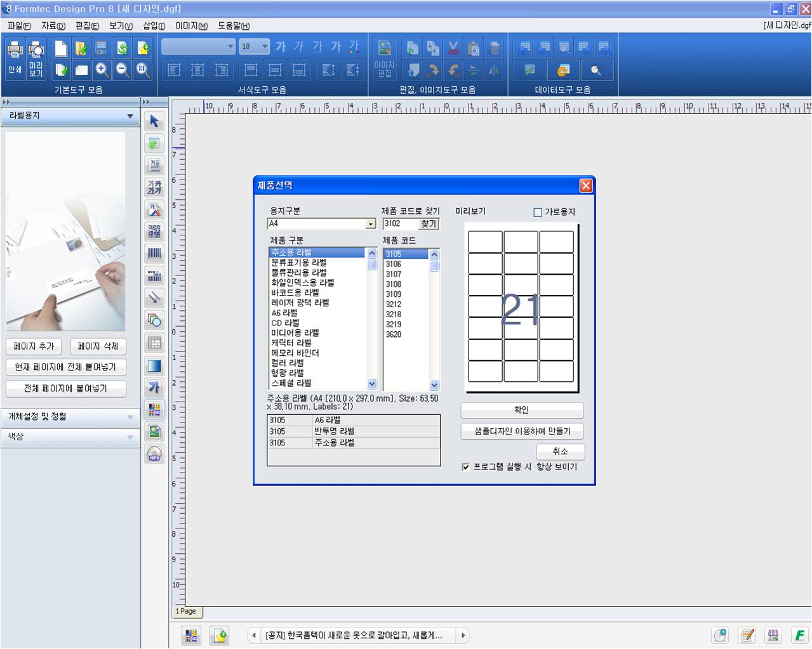Image resolution: width=812 pixels, height=649 pixels.
Task: Click the 찾기 search button
Action: point(429,224)
